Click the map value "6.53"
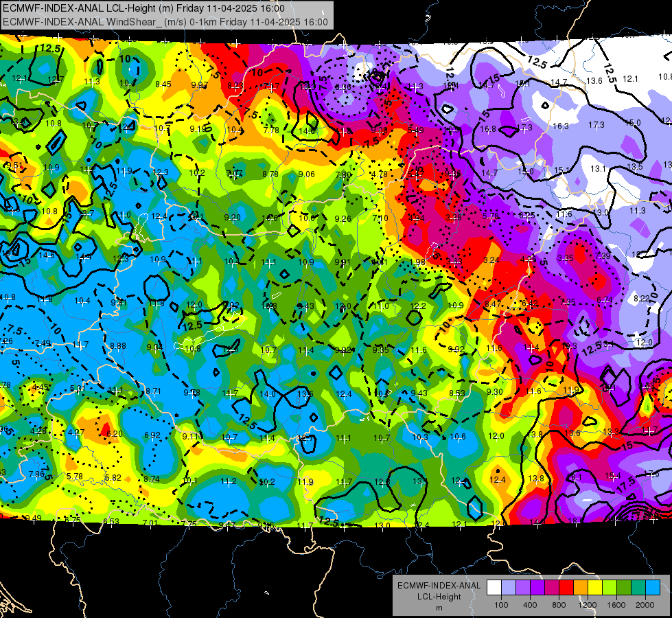This screenshot has width=672, height=618. tap(111, 521)
